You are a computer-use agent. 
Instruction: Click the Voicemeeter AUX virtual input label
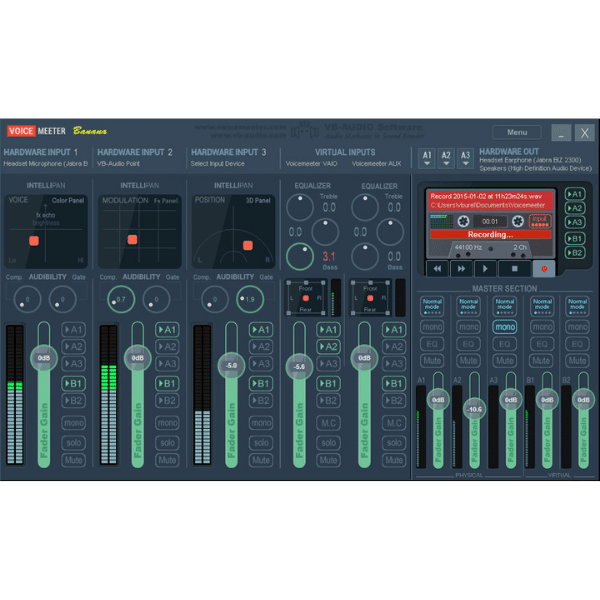tap(376, 164)
